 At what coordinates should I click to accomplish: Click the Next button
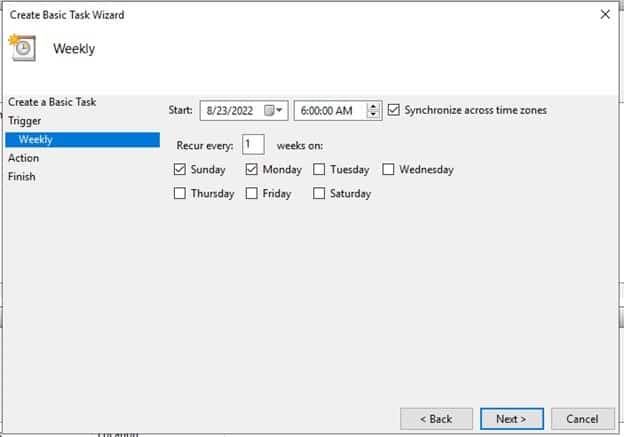coord(511,418)
